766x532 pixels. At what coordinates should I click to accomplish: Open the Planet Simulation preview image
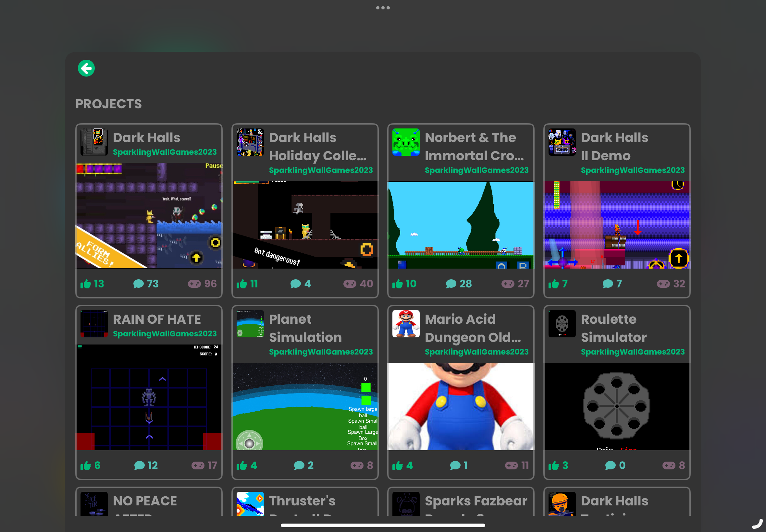click(x=305, y=406)
